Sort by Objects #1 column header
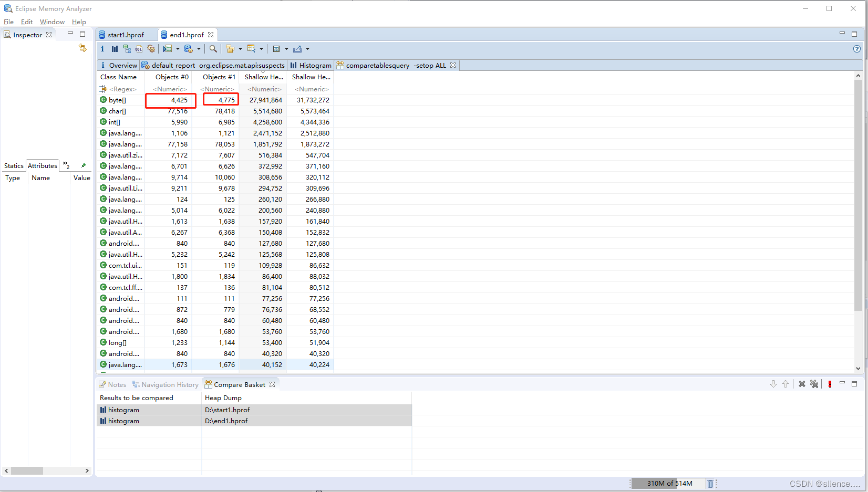Screen dimensions: 868x492 [x=215, y=77]
